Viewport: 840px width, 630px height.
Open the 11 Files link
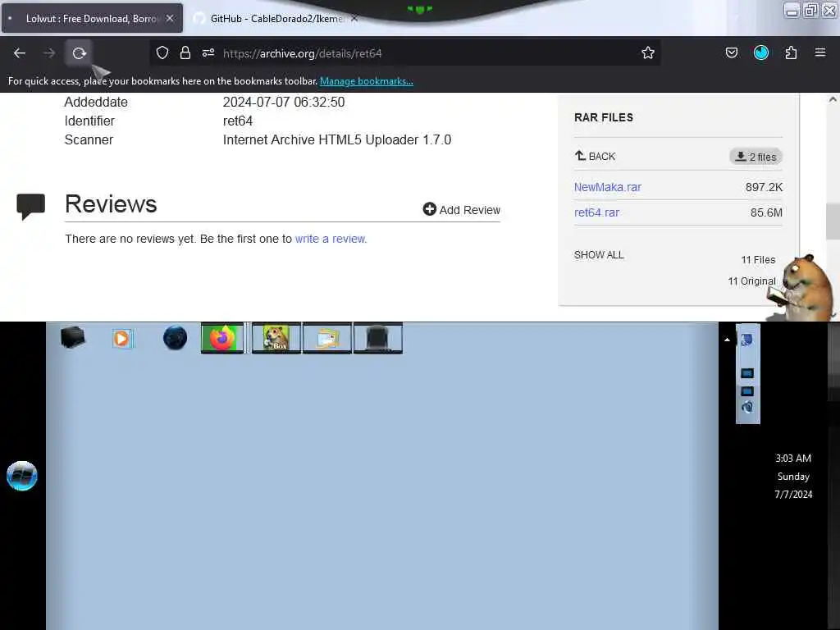point(758,260)
